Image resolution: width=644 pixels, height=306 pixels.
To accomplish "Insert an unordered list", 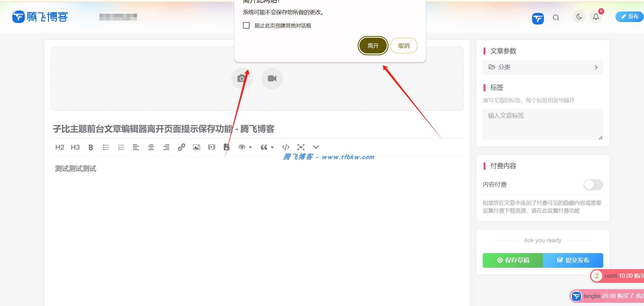I will click(x=106, y=147).
